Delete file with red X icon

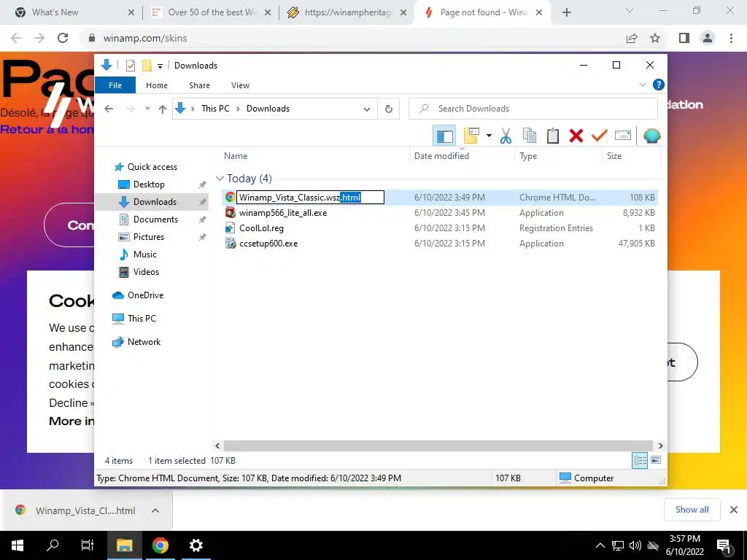point(576,136)
